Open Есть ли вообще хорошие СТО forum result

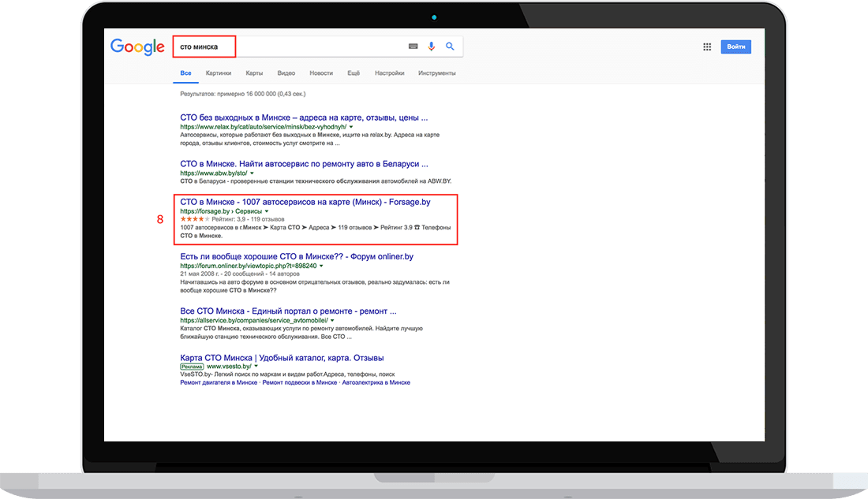(297, 256)
